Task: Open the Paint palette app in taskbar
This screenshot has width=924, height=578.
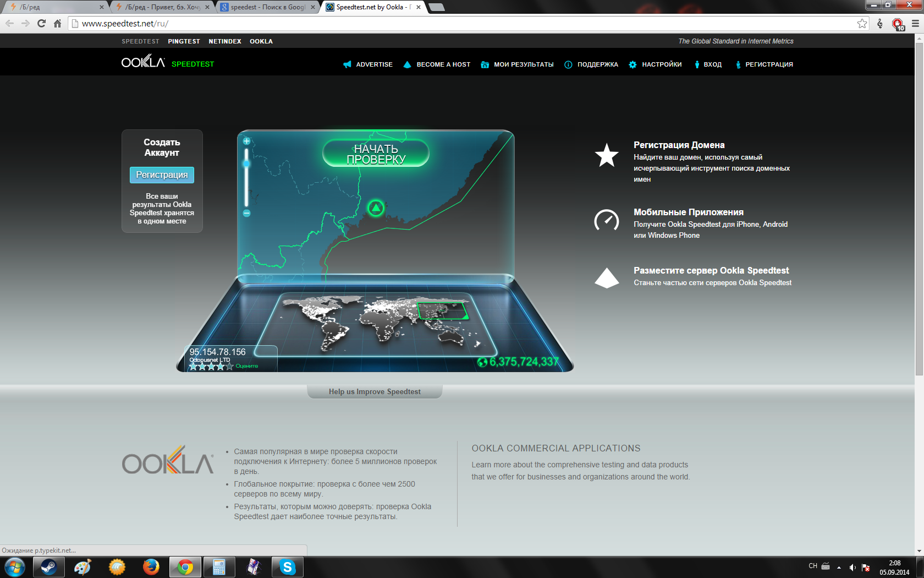Action: [x=82, y=567]
